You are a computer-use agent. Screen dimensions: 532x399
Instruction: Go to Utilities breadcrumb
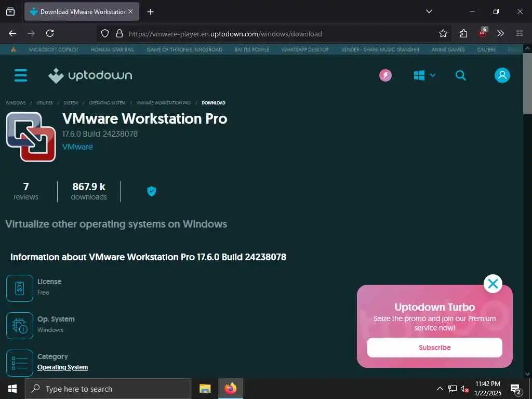(x=45, y=103)
